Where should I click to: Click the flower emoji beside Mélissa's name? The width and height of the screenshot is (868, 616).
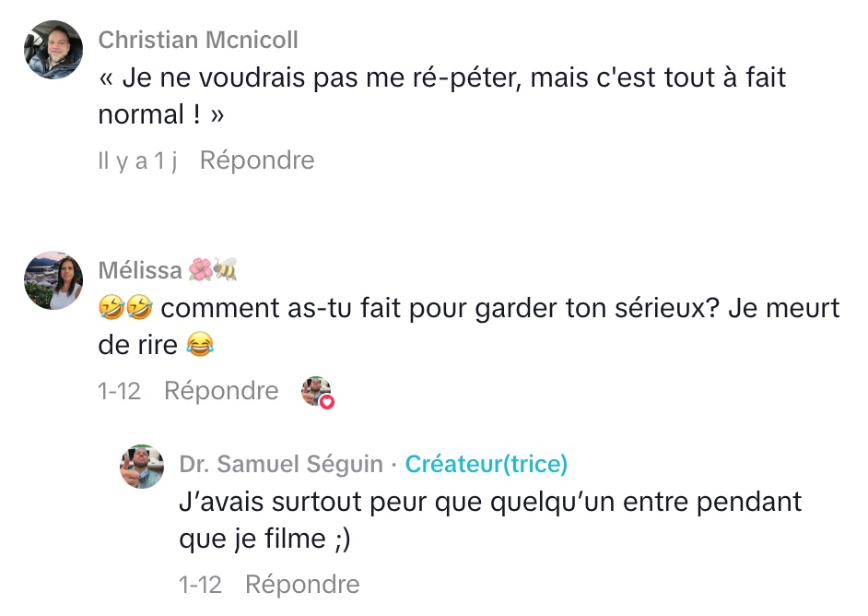[200, 269]
